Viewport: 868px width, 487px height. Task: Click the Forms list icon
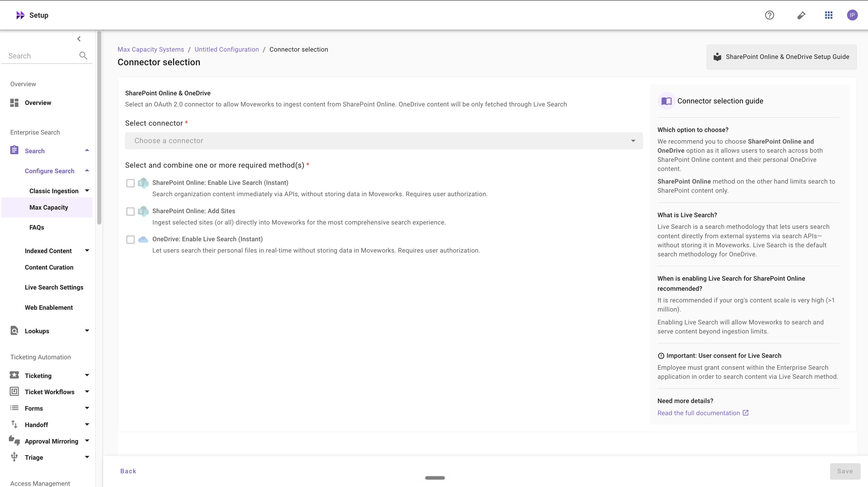[14, 408]
